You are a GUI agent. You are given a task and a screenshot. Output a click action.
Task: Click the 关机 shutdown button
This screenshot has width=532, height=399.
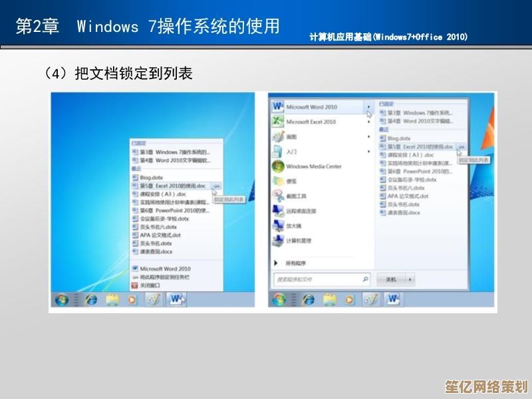pyautogui.click(x=392, y=279)
